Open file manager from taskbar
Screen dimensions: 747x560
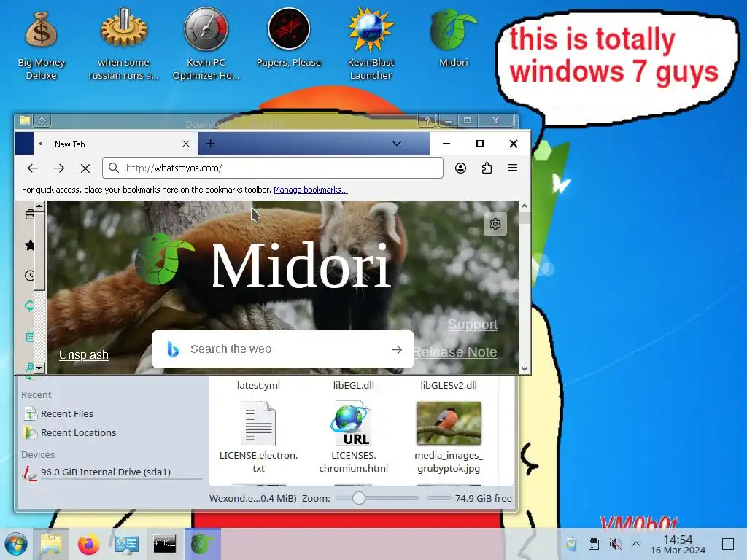[x=51, y=544]
